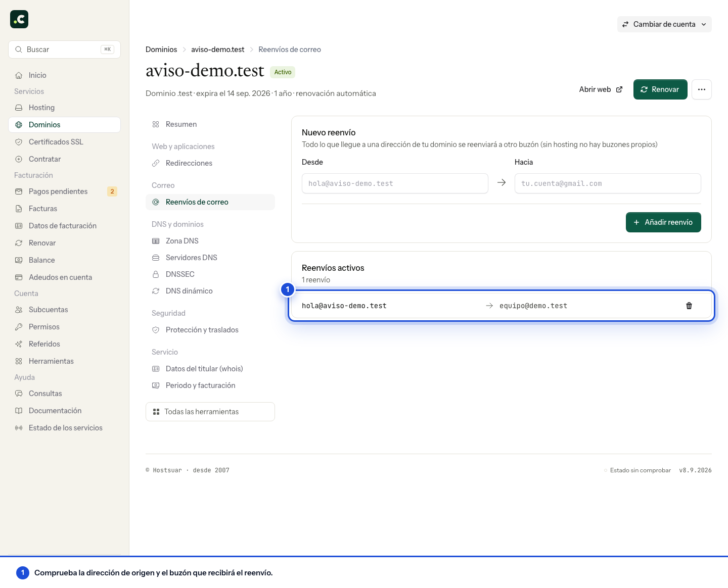728x588 pixels.
Task: Focus the Hacia destination email field
Action: [x=608, y=183]
